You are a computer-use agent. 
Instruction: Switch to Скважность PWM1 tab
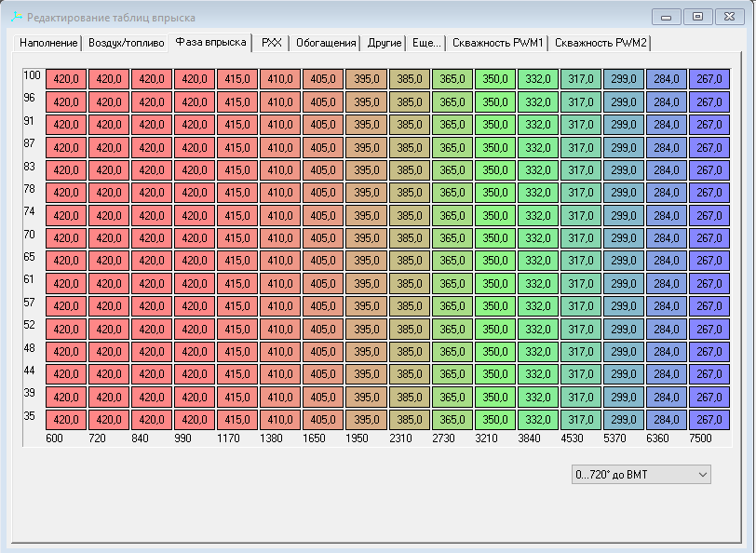(497, 43)
